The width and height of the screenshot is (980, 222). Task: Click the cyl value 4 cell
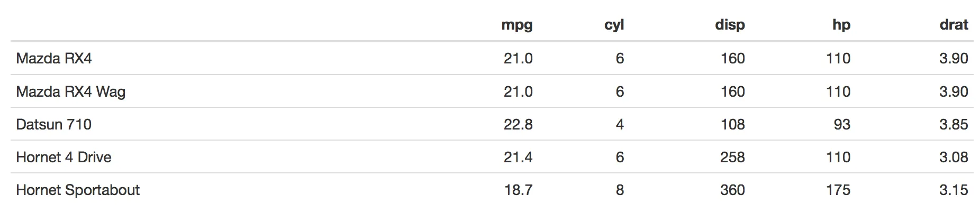[x=620, y=124]
